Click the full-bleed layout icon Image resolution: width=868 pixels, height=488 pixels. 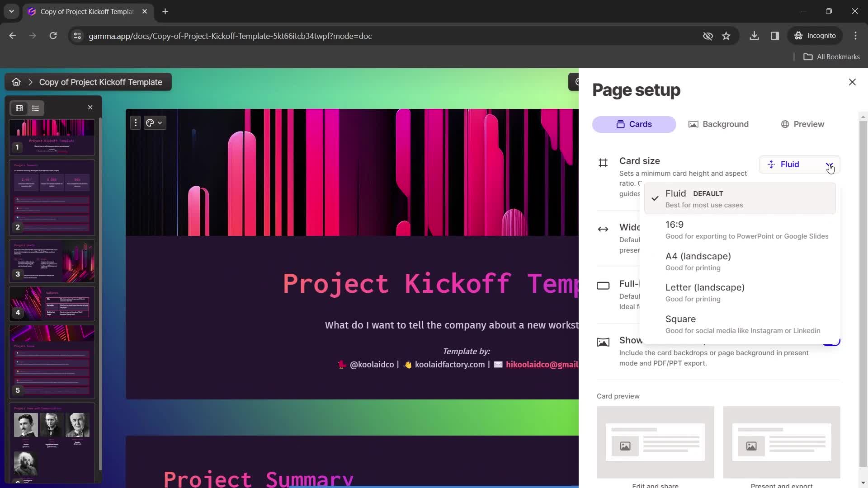pos(604,286)
